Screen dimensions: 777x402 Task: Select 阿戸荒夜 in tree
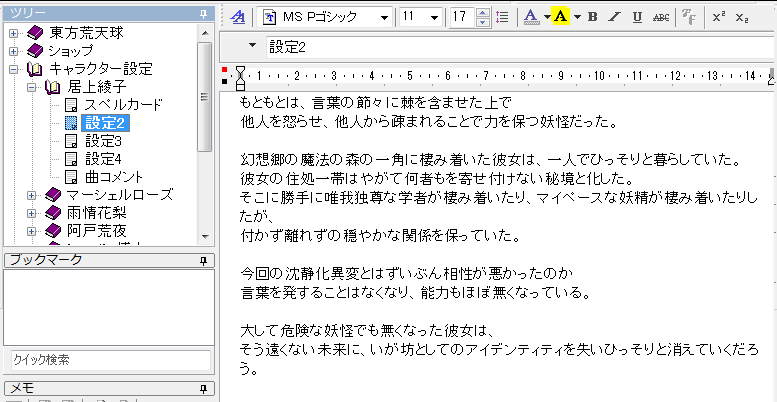(x=97, y=230)
